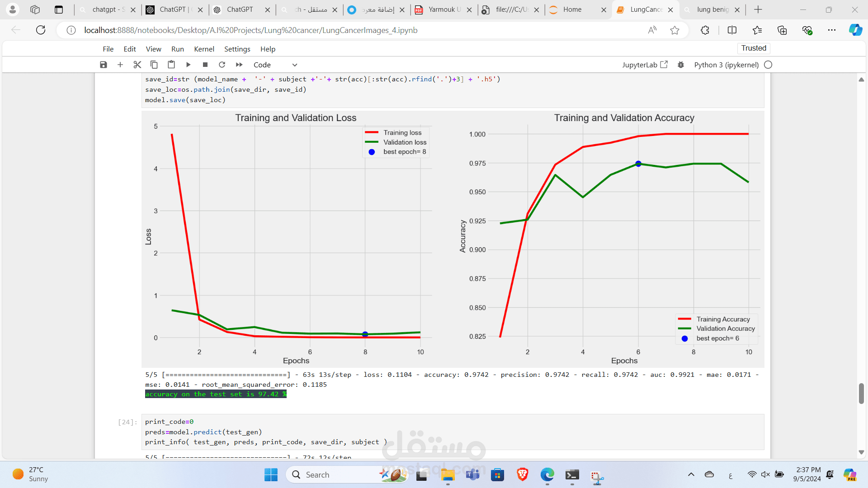868x488 pixels.
Task: Cut the selected cell with scissors icon
Action: [137, 65]
